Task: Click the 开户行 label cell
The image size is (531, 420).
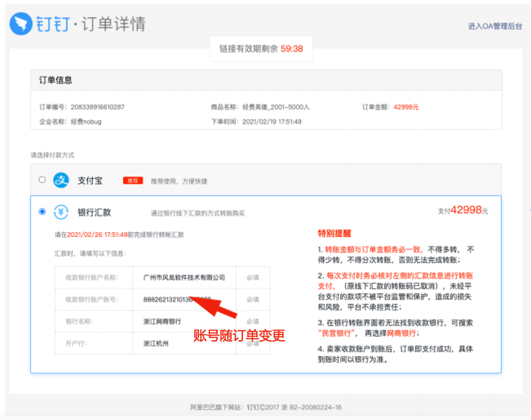Action: tap(94, 344)
